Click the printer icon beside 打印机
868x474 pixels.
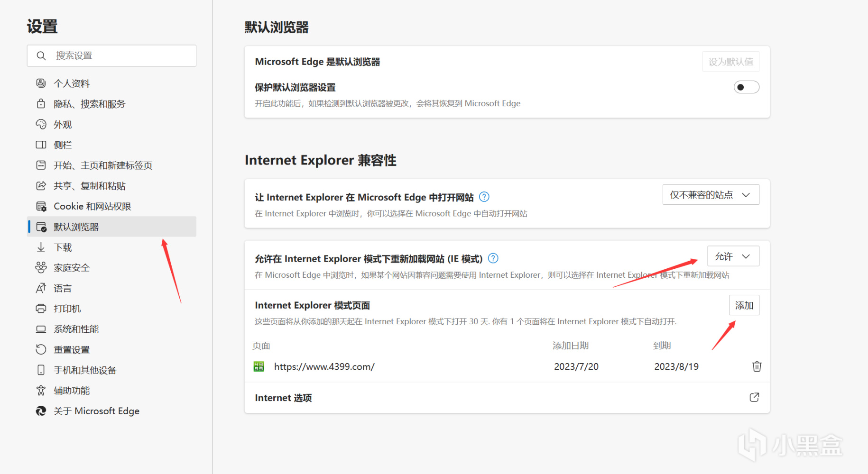pyautogui.click(x=41, y=309)
